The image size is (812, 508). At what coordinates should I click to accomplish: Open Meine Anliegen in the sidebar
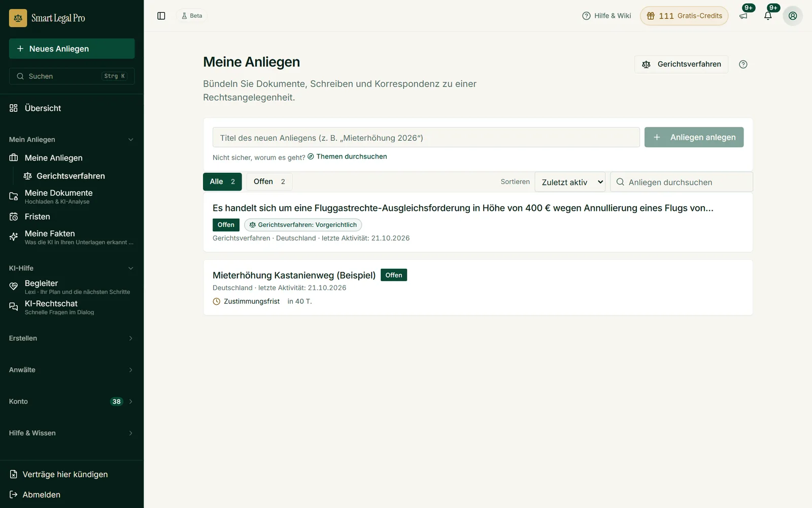(x=72, y=158)
